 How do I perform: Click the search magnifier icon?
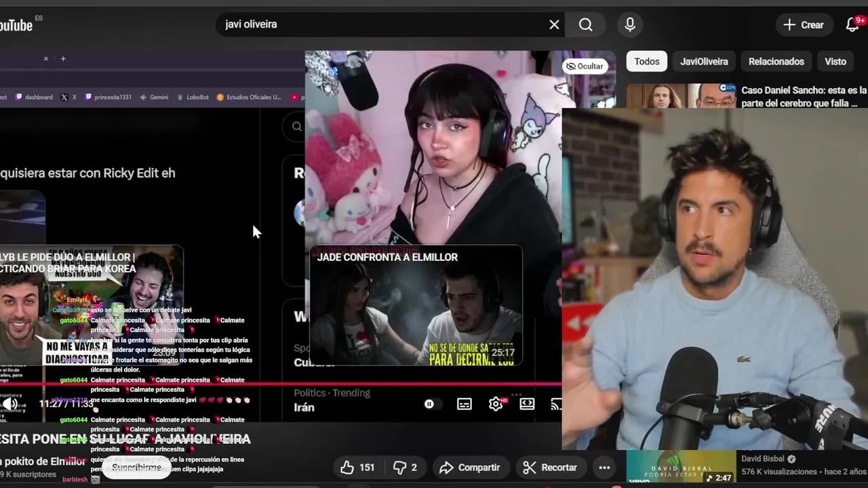[x=585, y=24]
